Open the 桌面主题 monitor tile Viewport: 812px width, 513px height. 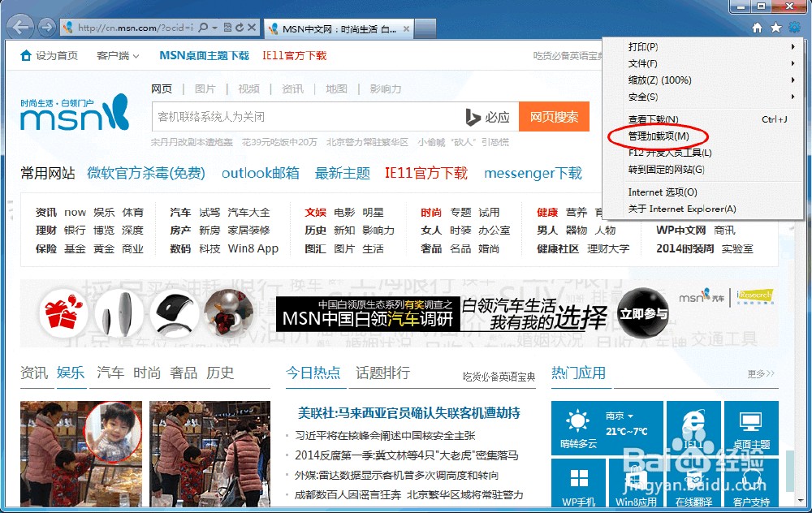click(751, 428)
